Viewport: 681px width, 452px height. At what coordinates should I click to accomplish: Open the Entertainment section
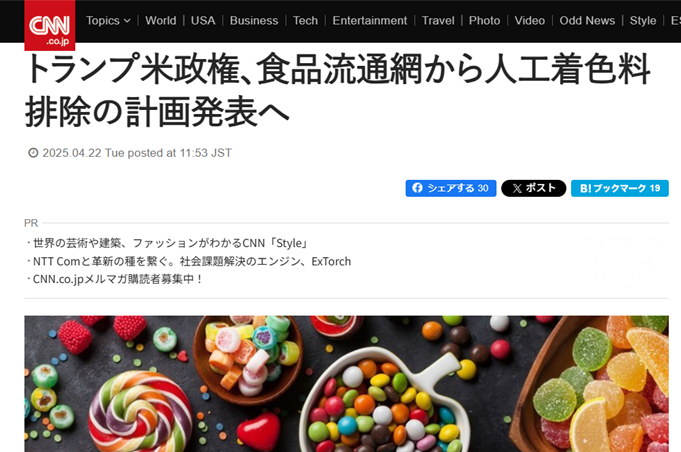point(370,20)
